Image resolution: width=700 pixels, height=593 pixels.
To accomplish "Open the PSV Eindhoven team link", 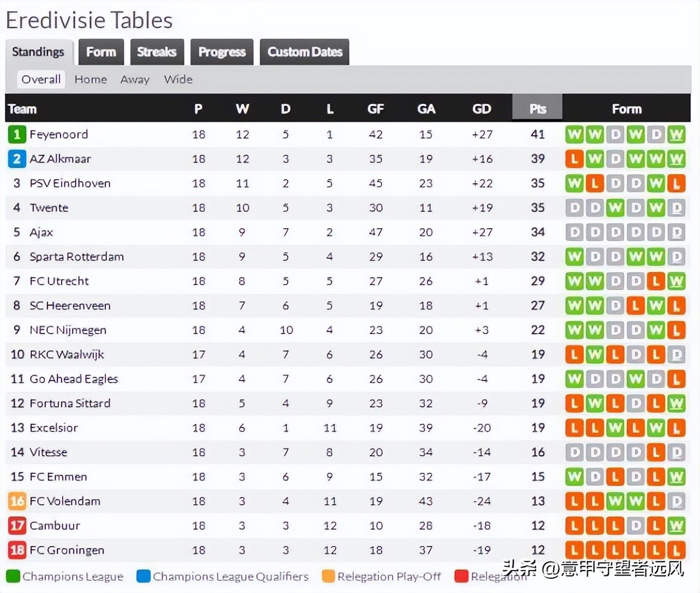I will pyautogui.click(x=70, y=183).
